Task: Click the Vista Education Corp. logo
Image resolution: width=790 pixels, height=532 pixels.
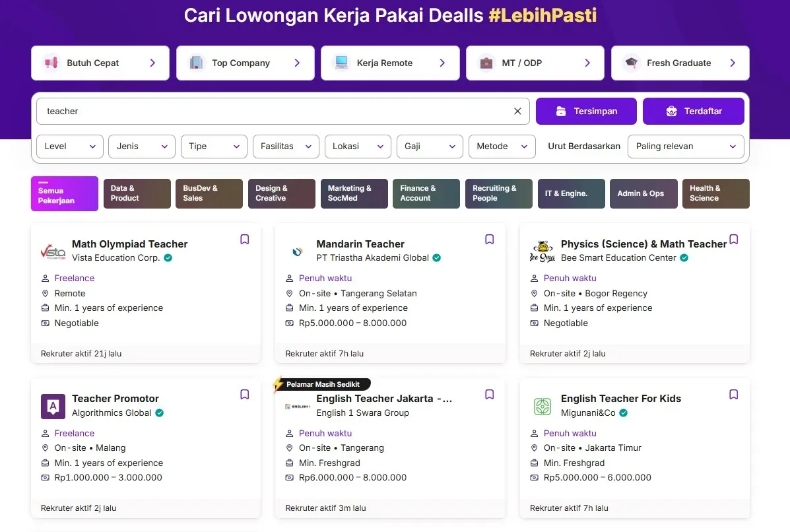Action: [53, 251]
